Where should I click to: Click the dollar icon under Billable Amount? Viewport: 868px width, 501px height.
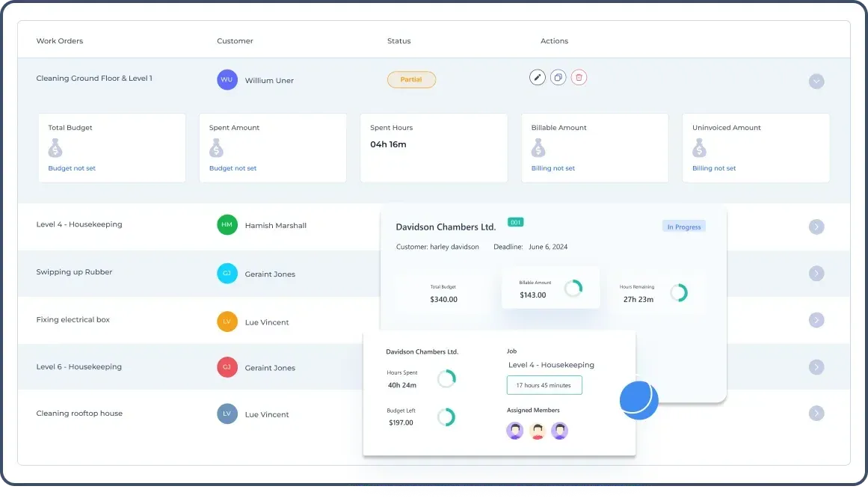538,149
